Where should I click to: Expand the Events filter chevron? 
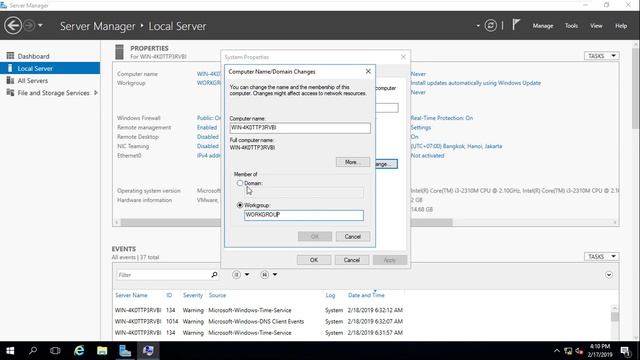[609, 275]
